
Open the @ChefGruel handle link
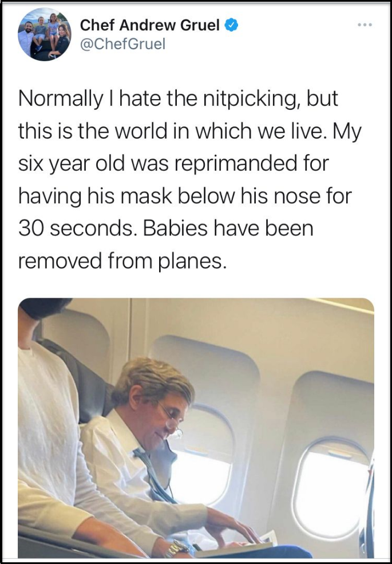(122, 44)
